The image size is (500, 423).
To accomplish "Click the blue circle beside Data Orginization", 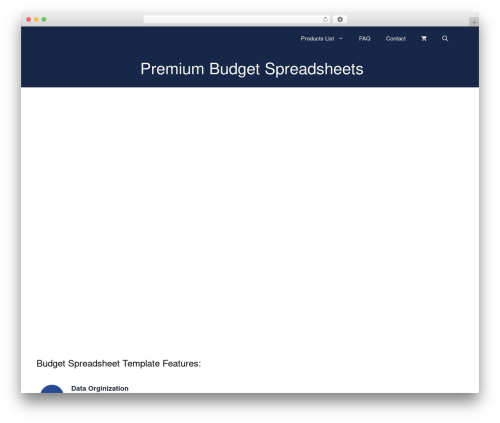I will coord(52,389).
